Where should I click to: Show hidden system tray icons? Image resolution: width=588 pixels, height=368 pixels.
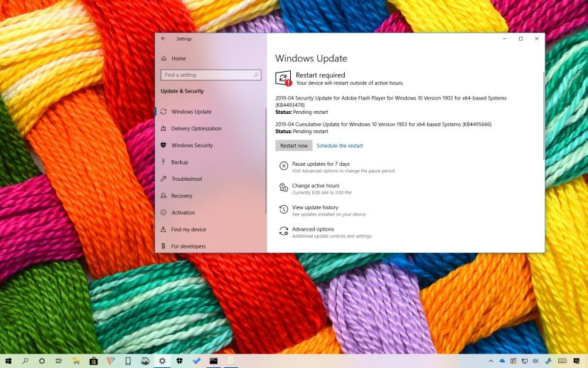[x=491, y=361]
